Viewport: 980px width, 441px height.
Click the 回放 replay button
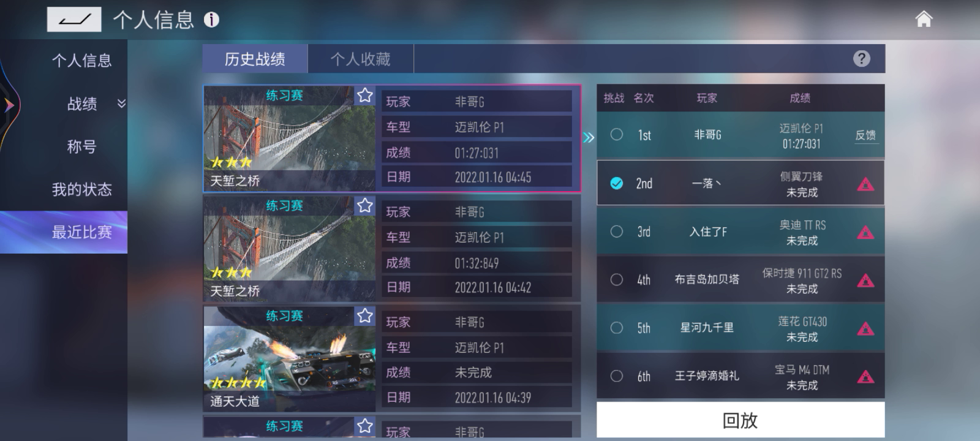[x=741, y=420]
